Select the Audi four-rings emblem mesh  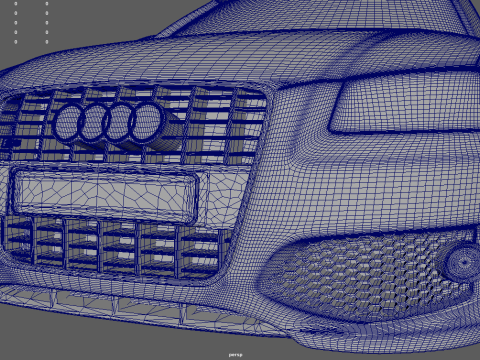tap(109, 123)
